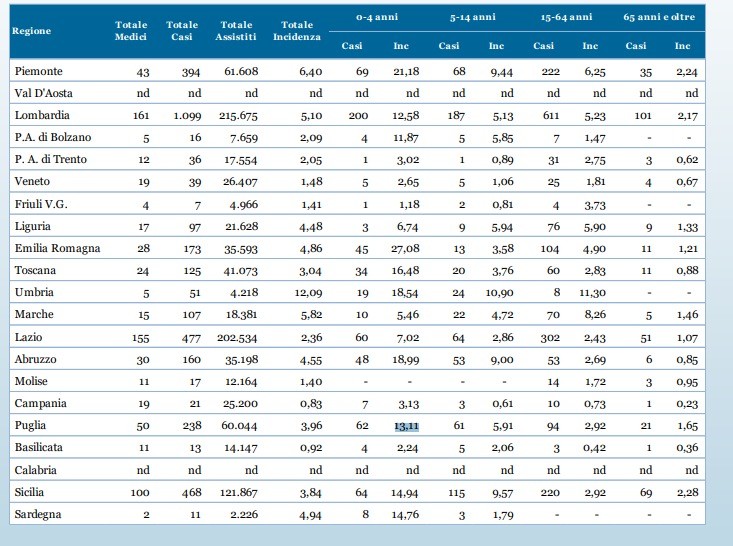Click Umbria's 15-64 incidence 11,30
Image resolution: width=733 pixels, height=546 pixels.
[x=593, y=293]
